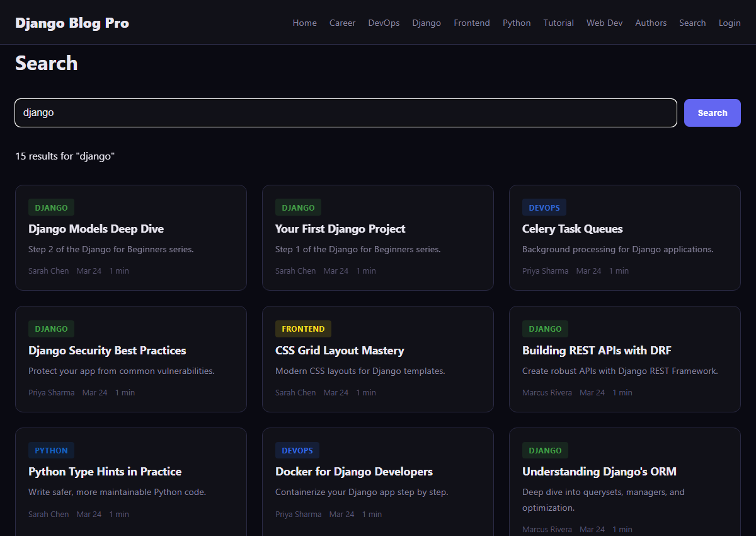
Task: Click the yellow FRONTEND category badge
Action: [303, 329]
